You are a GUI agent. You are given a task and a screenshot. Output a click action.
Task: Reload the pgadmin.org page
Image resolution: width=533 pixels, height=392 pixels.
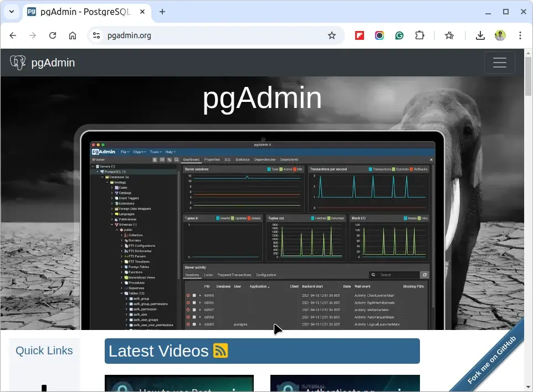(53, 35)
